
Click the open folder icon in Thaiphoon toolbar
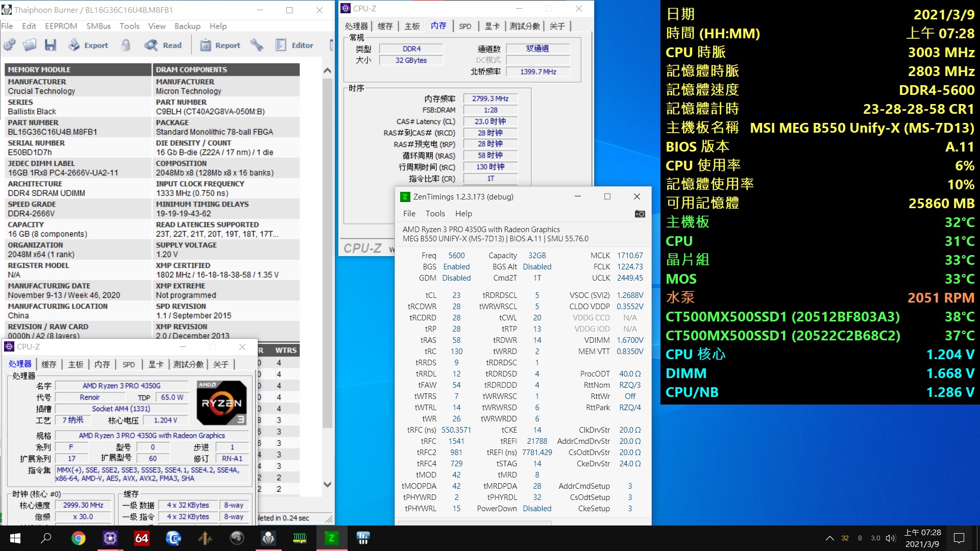coord(30,45)
